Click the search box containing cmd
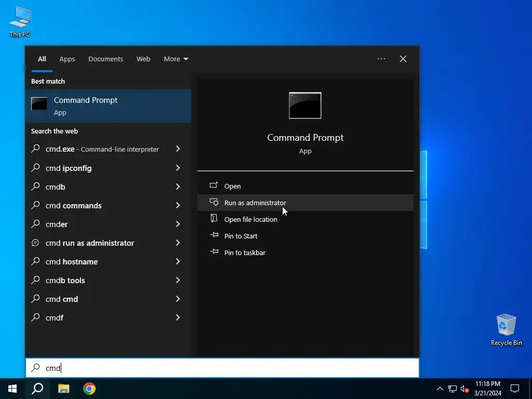Image resolution: width=532 pixels, height=399 pixels. [x=222, y=368]
